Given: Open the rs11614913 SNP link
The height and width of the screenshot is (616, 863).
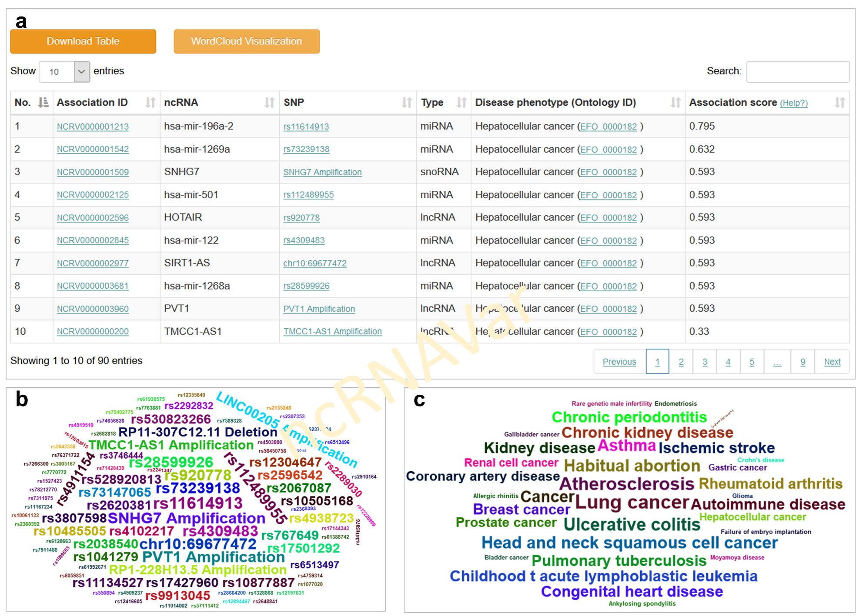Looking at the screenshot, I should [x=306, y=127].
